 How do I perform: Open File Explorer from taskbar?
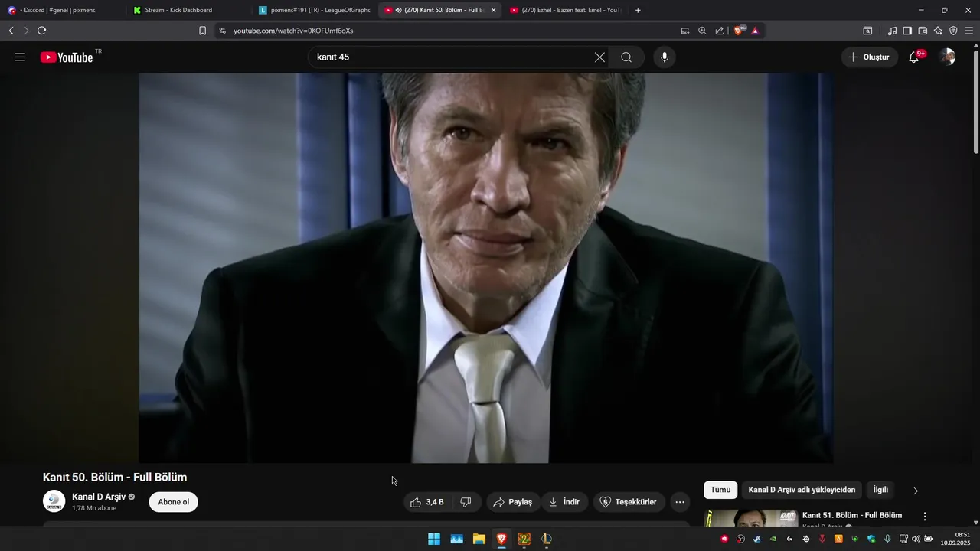coord(479,539)
